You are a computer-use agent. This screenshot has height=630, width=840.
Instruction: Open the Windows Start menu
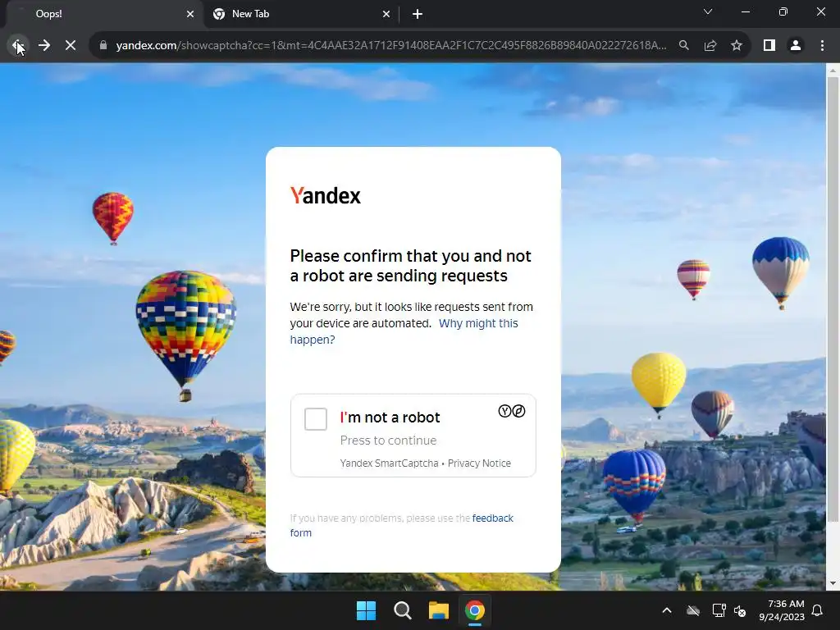pyautogui.click(x=367, y=610)
